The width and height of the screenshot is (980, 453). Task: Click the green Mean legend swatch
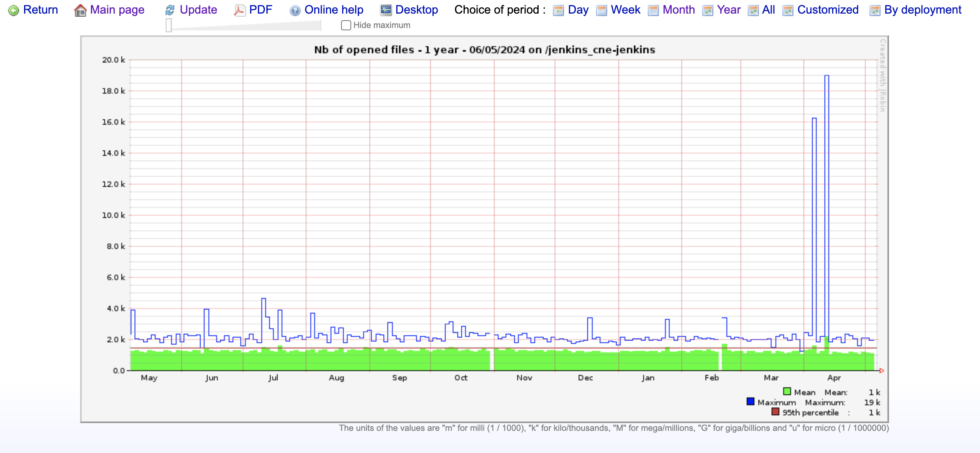pos(787,391)
